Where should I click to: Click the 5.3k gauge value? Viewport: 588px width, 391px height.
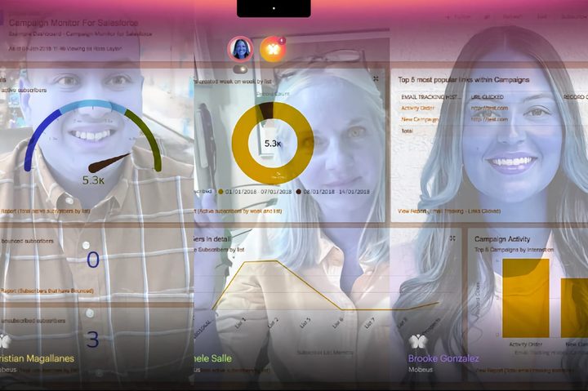pyautogui.click(x=93, y=180)
